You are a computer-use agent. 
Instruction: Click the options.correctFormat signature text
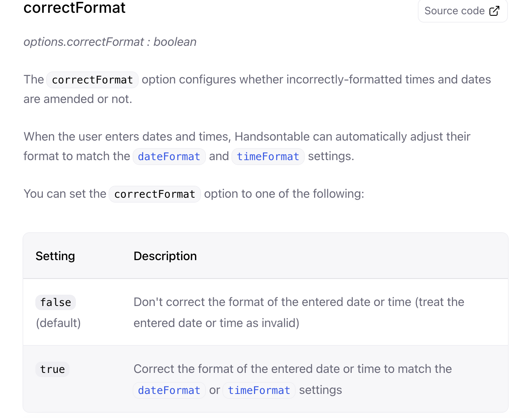(83, 42)
